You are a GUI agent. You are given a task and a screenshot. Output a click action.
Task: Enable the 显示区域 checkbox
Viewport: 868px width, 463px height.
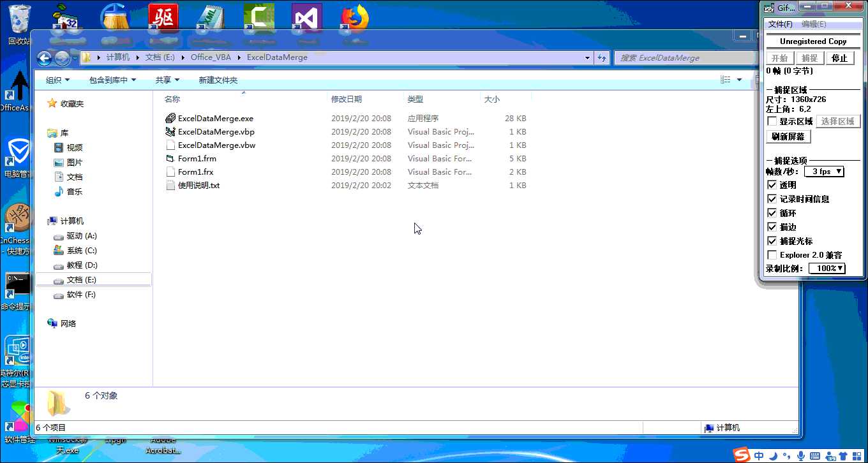click(x=772, y=121)
